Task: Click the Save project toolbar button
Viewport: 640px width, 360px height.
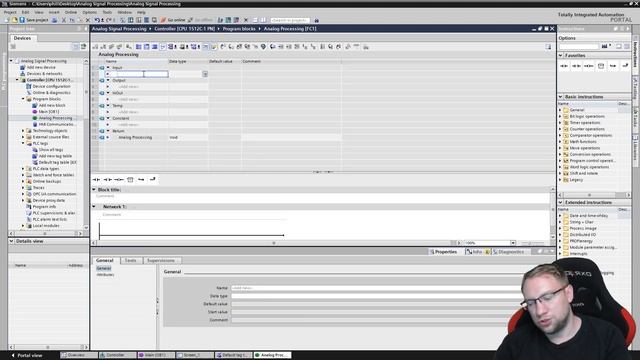Action: tap(34, 20)
